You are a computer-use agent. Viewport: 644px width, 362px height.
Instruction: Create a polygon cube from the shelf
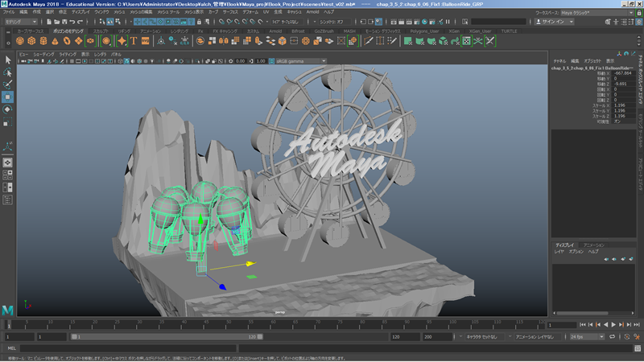click(31, 41)
